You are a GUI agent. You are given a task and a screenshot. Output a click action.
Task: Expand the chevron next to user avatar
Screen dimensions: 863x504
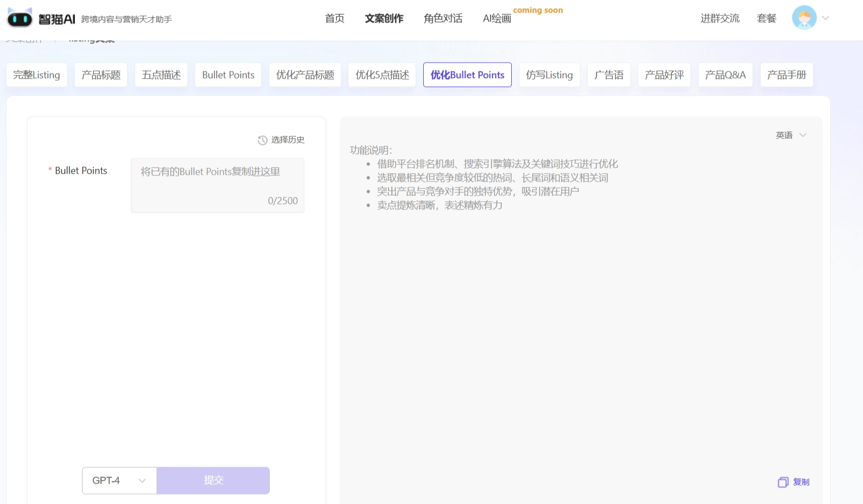(x=825, y=18)
